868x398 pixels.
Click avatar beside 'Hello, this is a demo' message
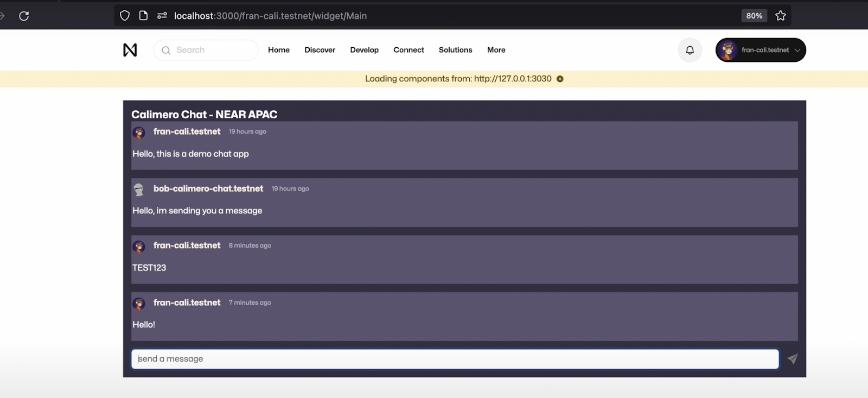pos(139,132)
